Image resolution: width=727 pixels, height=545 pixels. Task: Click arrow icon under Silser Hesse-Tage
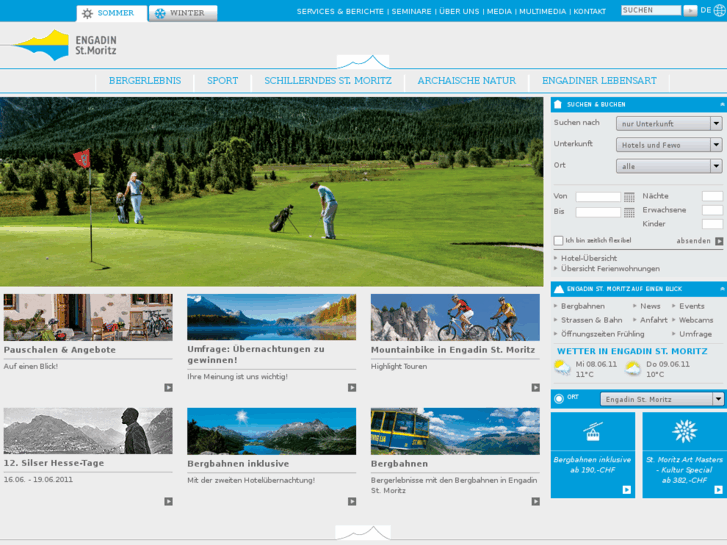pyautogui.click(x=168, y=501)
